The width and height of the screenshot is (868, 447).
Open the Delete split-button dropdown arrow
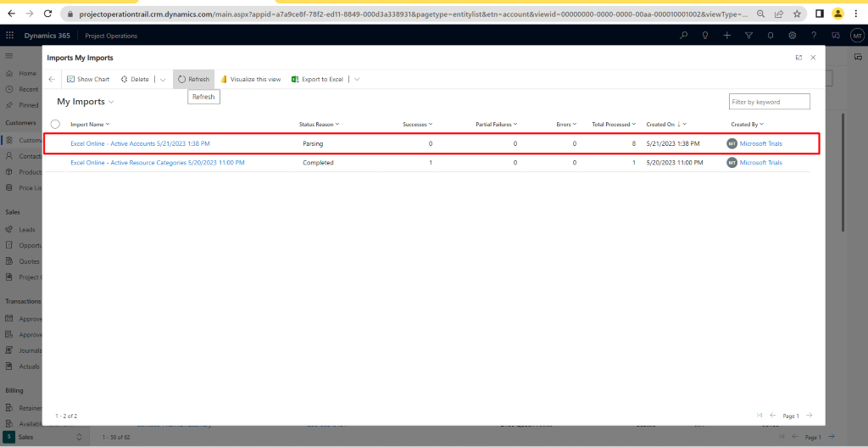pos(163,79)
